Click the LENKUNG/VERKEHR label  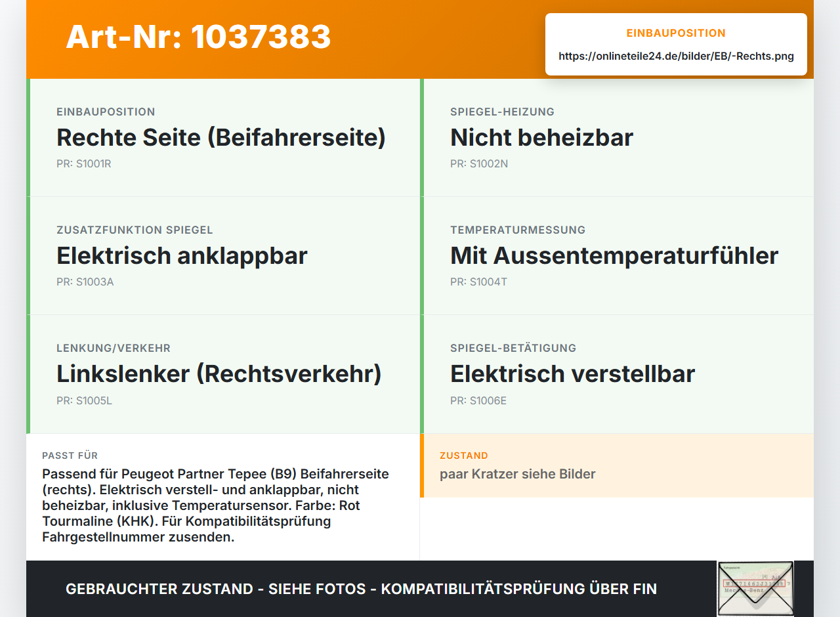(x=114, y=348)
